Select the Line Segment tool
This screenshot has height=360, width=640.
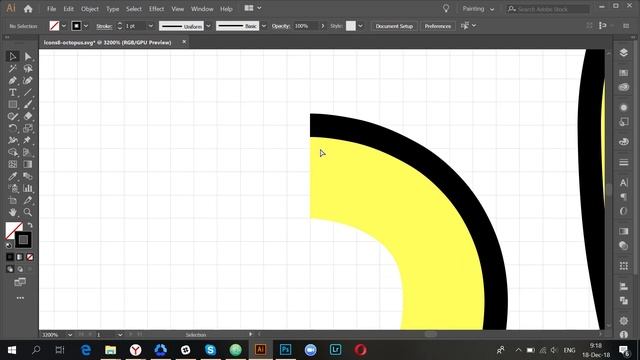[x=28, y=93]
